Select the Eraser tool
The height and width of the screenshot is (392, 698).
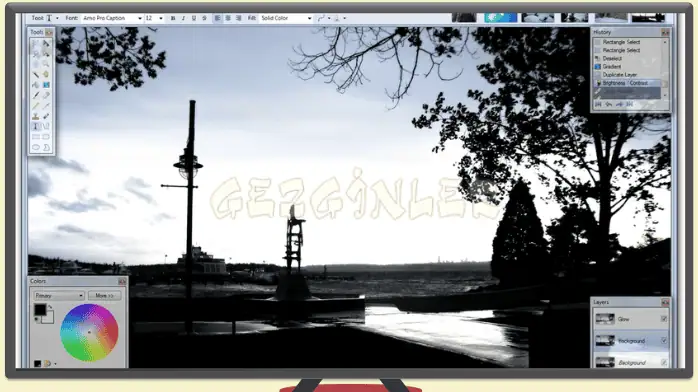46,95
